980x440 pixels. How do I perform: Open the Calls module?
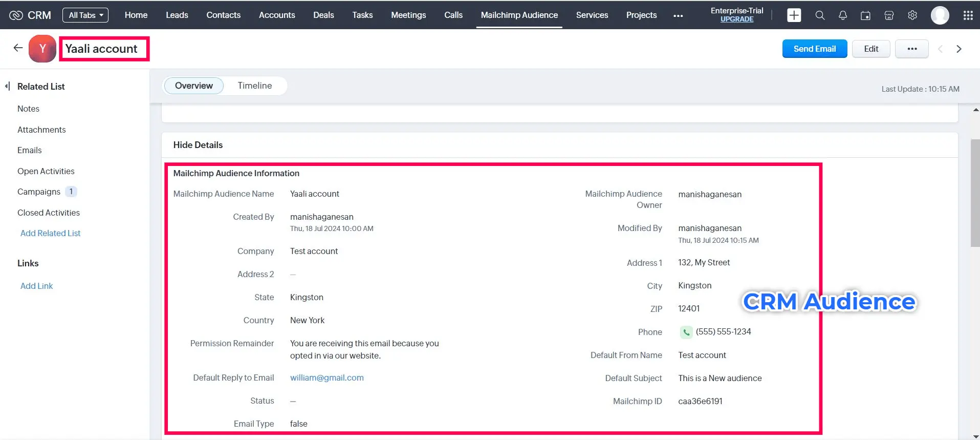point(453,15)
